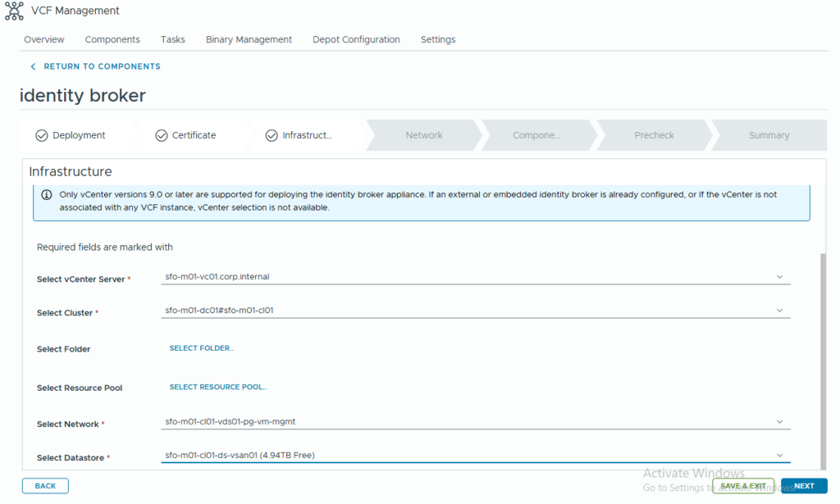Image resolution: width=840 pixels, height=504 pixels.
Task: Open the Select Cluster dropdown
Action: pyautogui.click(x=778, y=311)
